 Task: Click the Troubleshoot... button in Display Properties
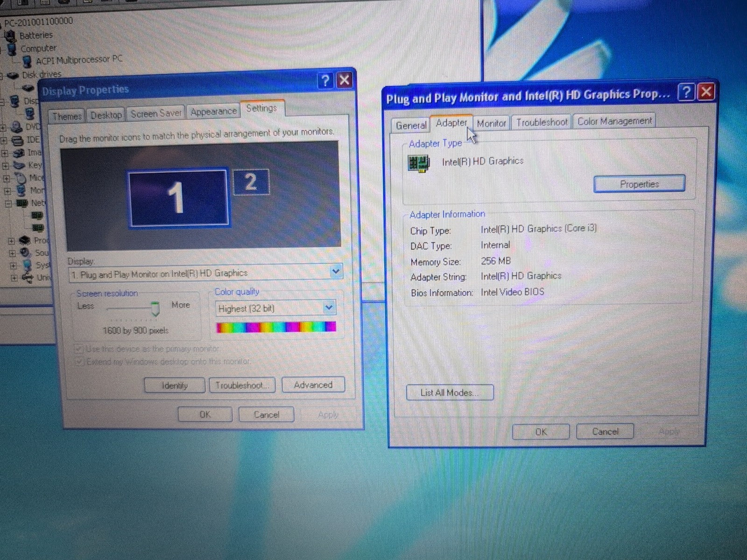[242, 385]
